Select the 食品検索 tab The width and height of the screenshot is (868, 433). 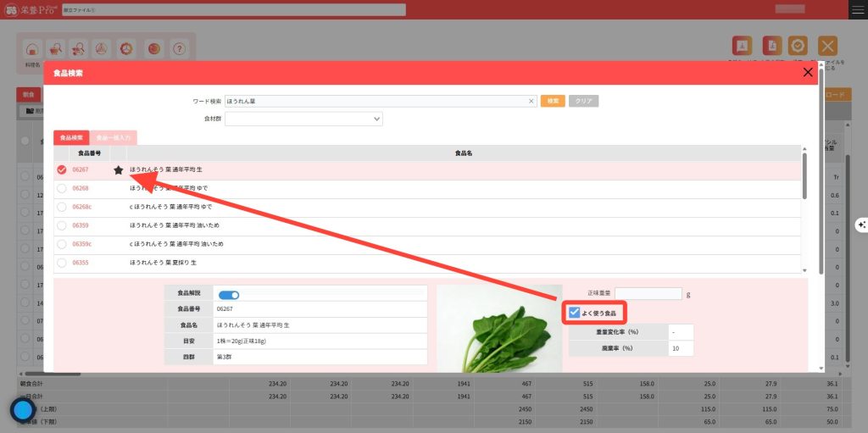71,137
